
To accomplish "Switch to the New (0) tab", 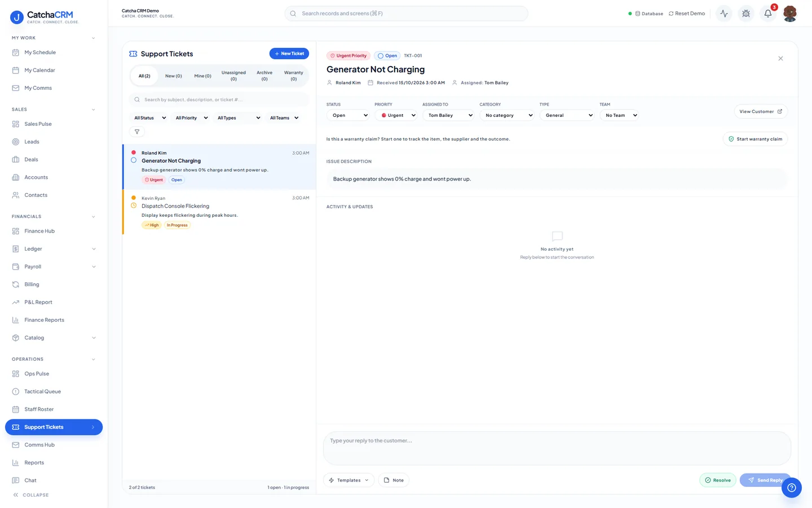I will coord(173,76).
